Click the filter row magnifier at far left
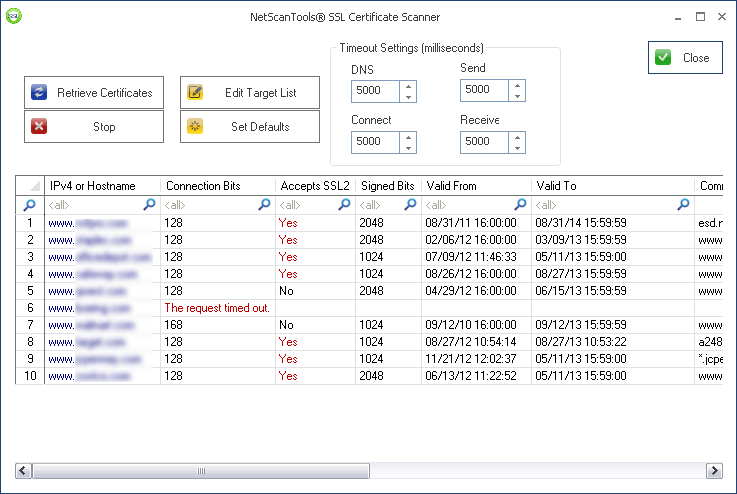This screenshot has height=494, width=737. coord(30,205)
